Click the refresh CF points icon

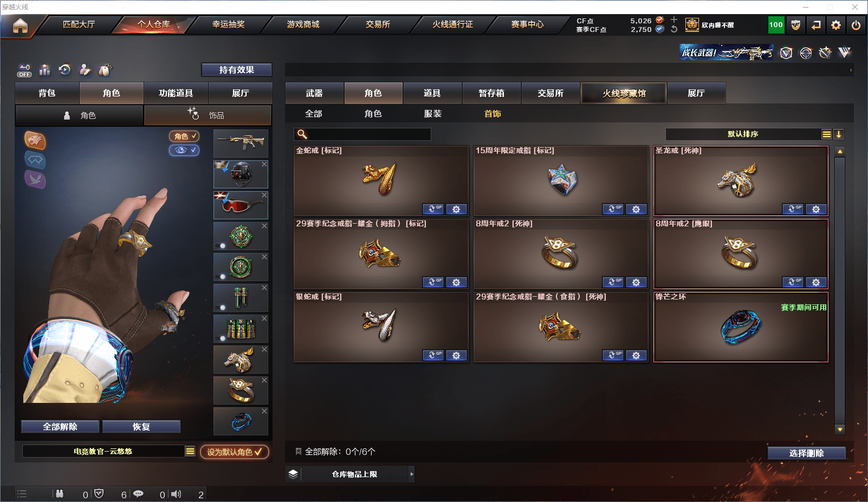pyautogui.click(x=674, y=29)
